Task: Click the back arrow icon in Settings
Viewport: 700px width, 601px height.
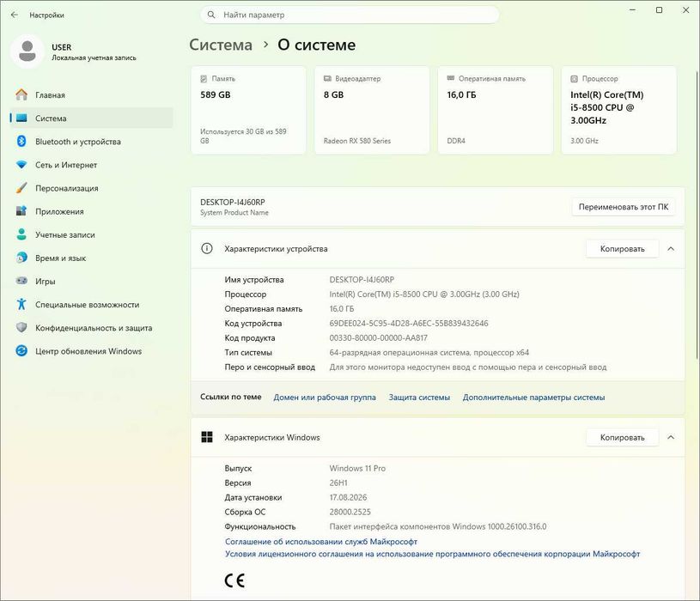Action: (x=15, y=15)
